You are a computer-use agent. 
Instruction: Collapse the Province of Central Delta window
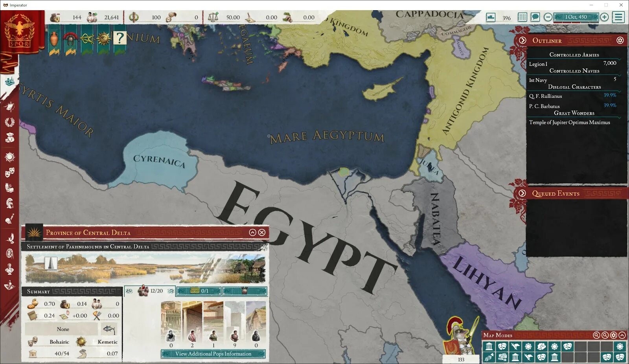(252, 232)
